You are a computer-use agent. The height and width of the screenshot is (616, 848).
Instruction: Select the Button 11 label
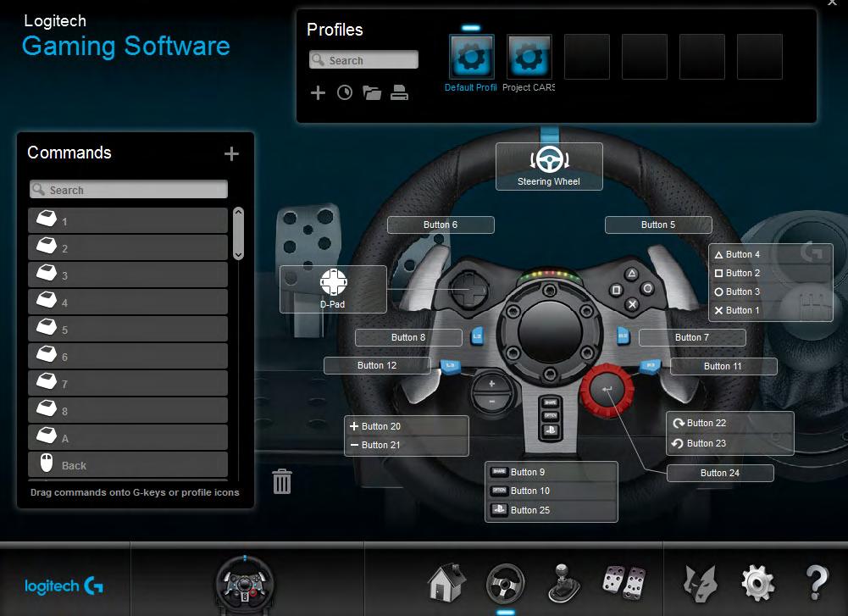pos(723,366)
